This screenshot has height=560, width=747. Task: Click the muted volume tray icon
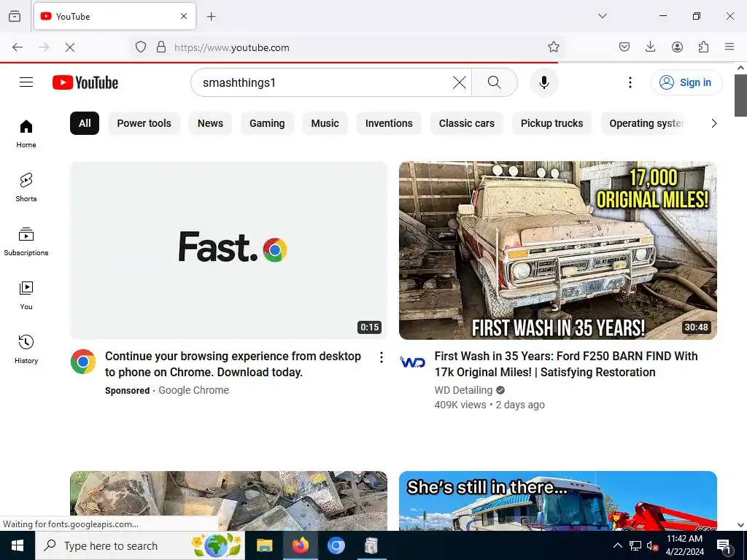pos(652,546)
